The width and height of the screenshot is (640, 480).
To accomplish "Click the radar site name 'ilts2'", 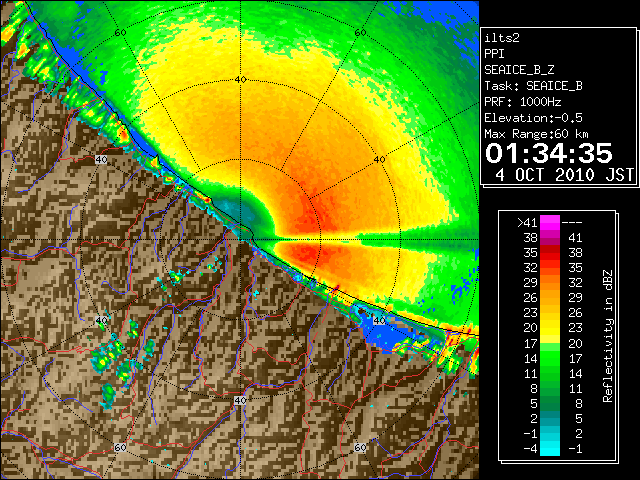I will [x=502, y=38].
